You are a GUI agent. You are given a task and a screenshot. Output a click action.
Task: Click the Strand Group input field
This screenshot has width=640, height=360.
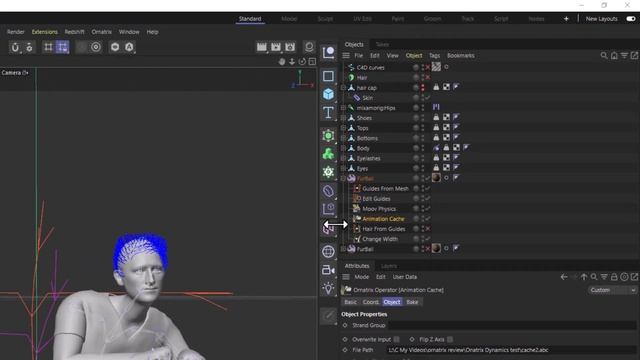pos(512,325)
